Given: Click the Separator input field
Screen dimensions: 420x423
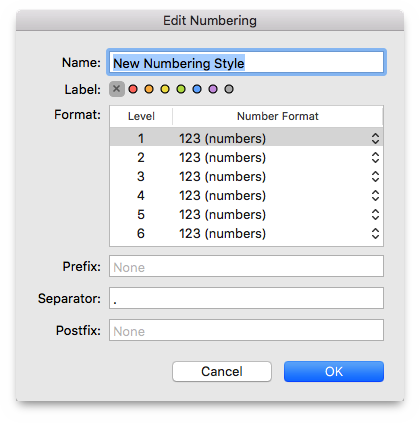Looking at the screenshot, I should pyautogui.click(x=246, y=298).
